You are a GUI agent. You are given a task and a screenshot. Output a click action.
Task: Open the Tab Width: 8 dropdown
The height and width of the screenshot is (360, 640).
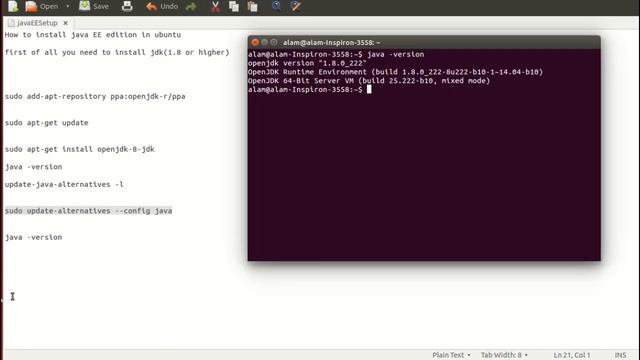tap(504, 355)
